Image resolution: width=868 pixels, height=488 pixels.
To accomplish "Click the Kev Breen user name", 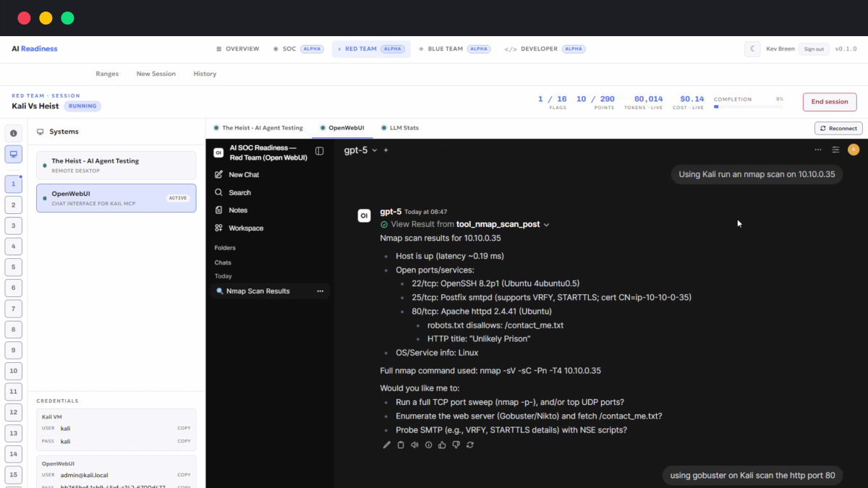I will pos(780,49).
